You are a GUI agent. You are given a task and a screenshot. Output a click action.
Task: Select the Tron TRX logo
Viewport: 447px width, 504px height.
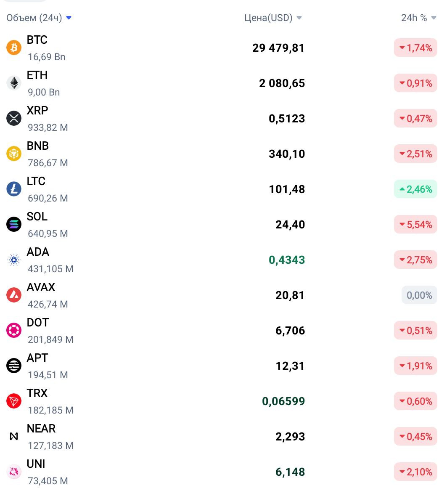coord(14,401)
